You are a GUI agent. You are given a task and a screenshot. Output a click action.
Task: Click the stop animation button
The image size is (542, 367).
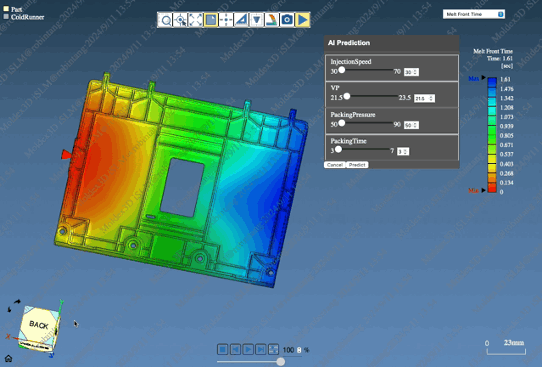pos(222,349)
